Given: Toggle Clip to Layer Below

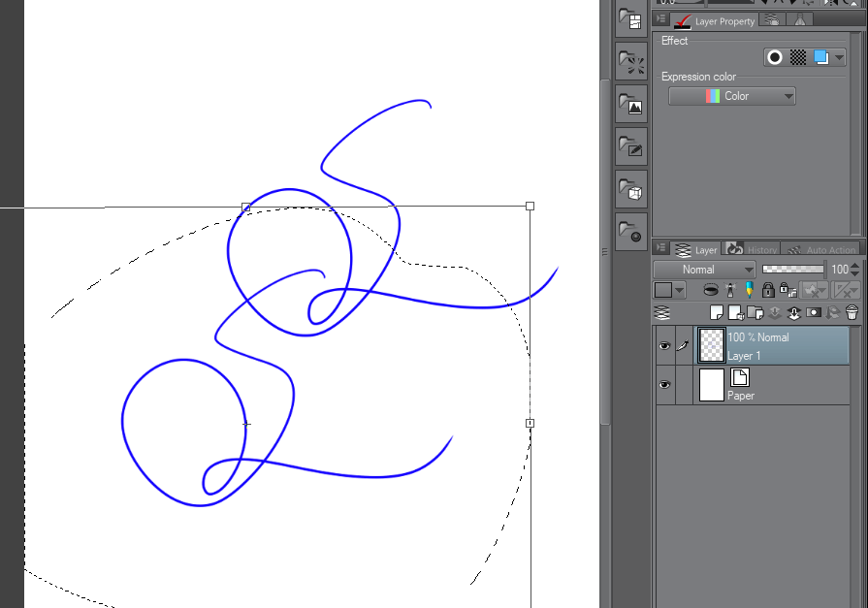Looking at the screenshot, I should tap(711, 290).
